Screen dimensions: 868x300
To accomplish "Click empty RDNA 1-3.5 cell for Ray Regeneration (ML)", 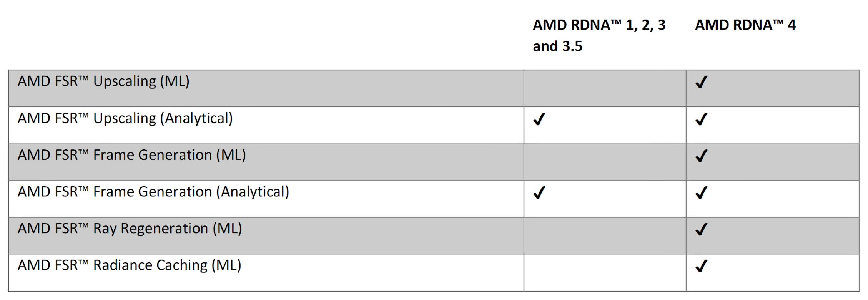I will pos(605,235).
